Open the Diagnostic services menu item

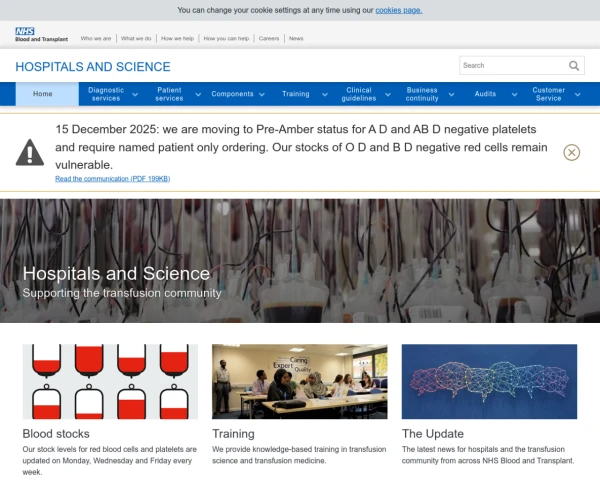coord(106,94)
